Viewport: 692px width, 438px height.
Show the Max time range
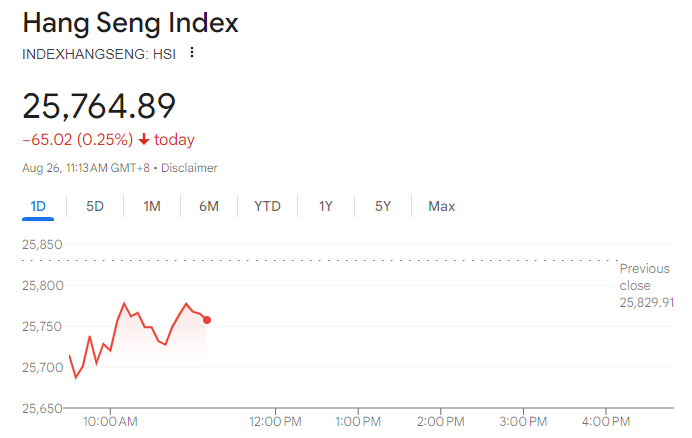click(x=441, y=207)
